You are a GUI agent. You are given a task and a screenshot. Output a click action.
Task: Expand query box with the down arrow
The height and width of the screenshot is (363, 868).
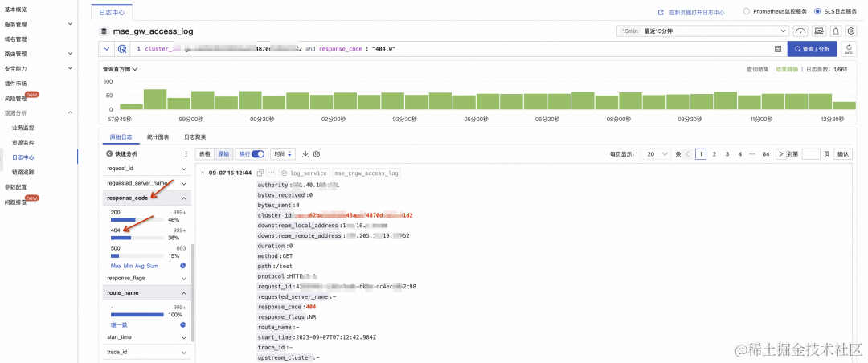click(x=107, y=49)
